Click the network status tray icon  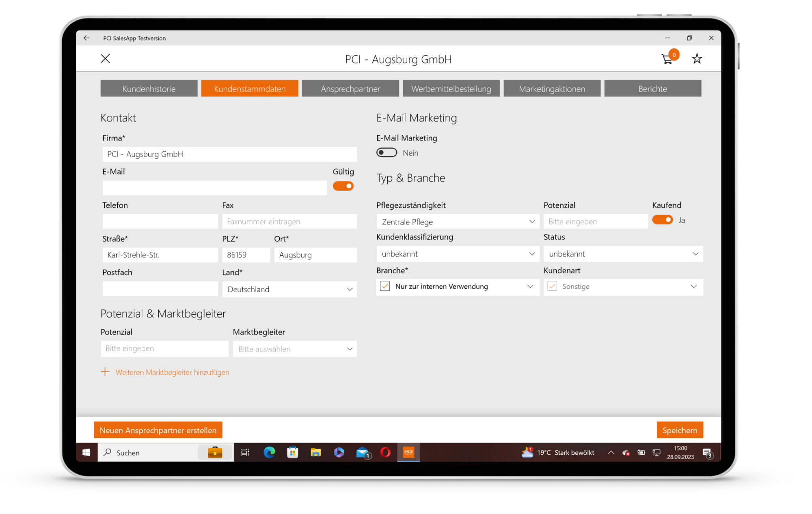pyautogui.click(x=657, y=452)
